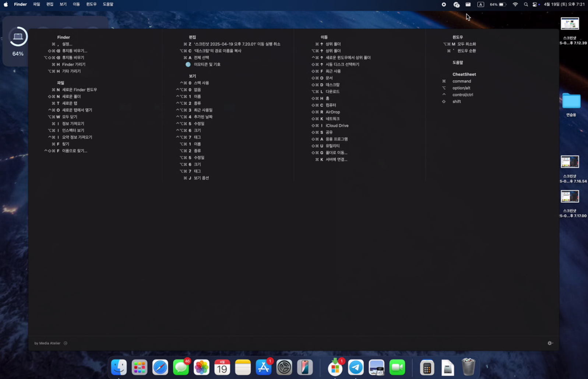Choose 모두 닫기 entry
The image size is (588, 379).
[x=70, y=117]
